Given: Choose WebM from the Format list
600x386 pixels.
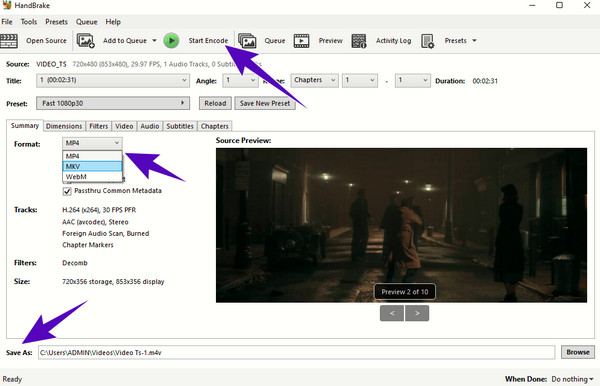Looking at the screenshot, I should click(x=92, y=177).
